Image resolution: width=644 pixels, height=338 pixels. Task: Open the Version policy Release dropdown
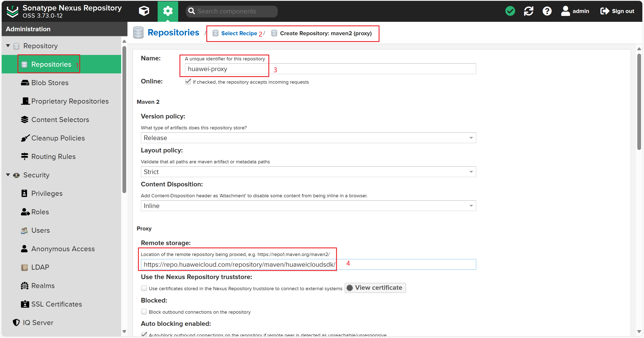coord(308,138)
